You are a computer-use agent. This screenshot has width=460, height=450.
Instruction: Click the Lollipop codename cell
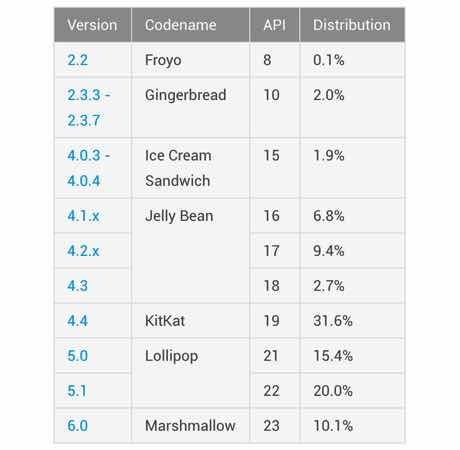tap(190, 373)
